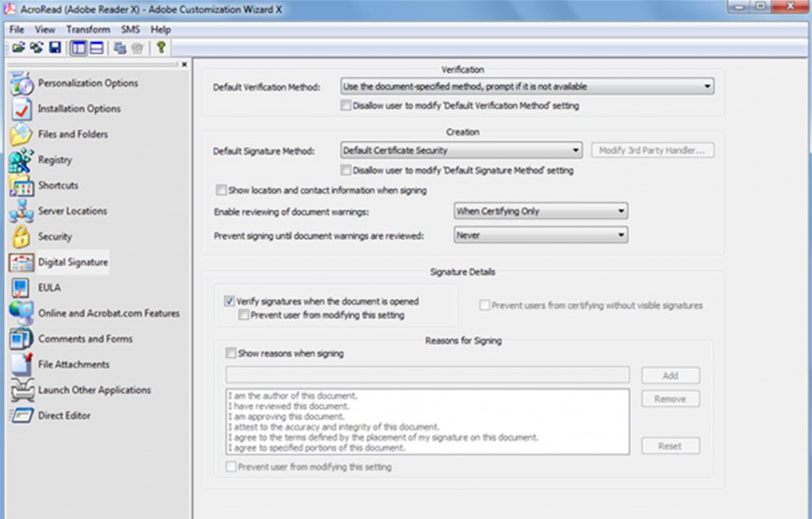Click the Server Locations network icon
This screenshot has width=812, height=519.
point(21,211)
